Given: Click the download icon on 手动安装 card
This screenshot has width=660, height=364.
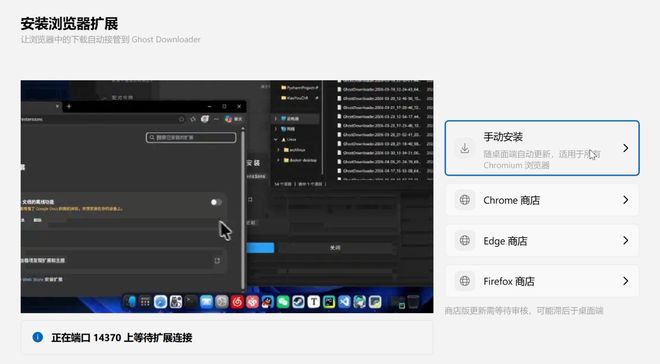Looking at the screenshot, I should [465, 148].
